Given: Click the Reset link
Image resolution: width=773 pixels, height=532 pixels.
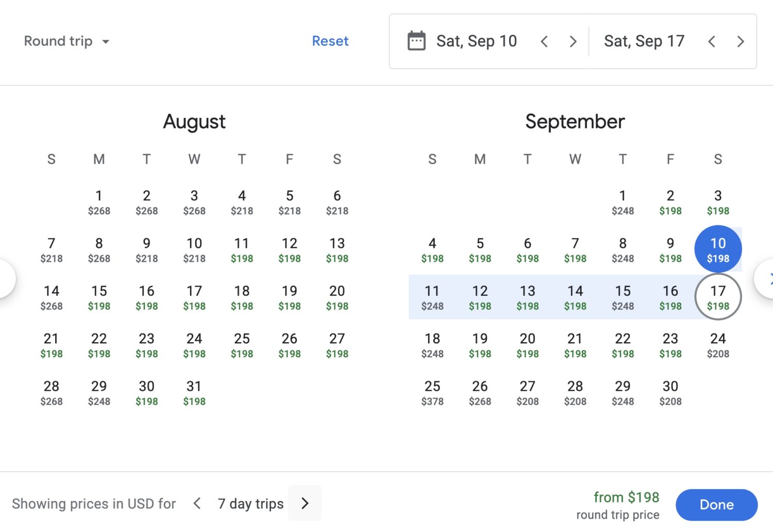Looking at the screenshot, I should click(x=330, y=41).
